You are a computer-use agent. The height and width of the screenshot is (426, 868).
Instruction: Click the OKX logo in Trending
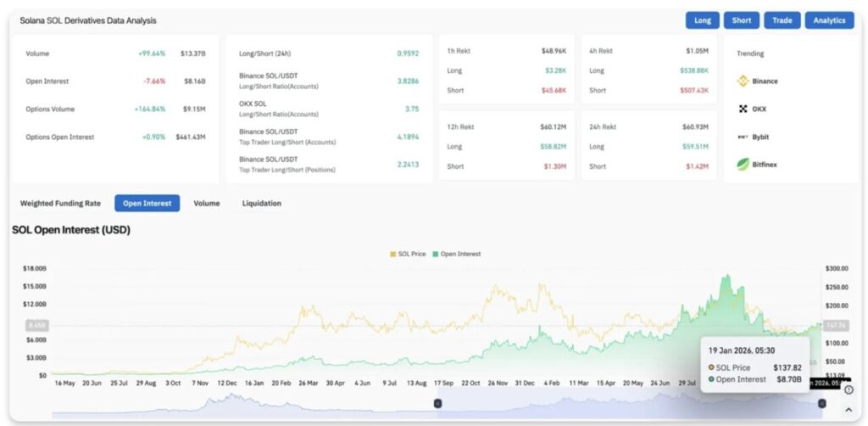[x=743, y=109]
